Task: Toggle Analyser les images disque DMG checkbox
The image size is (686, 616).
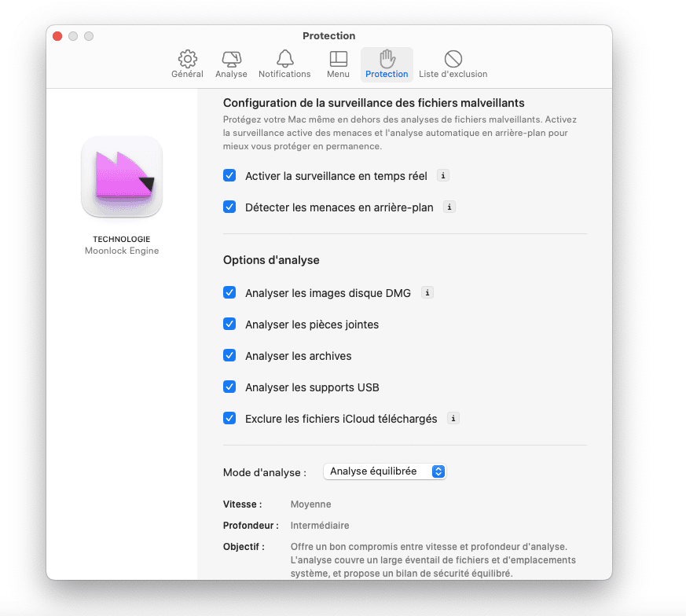Action: [x=229, y=293]
